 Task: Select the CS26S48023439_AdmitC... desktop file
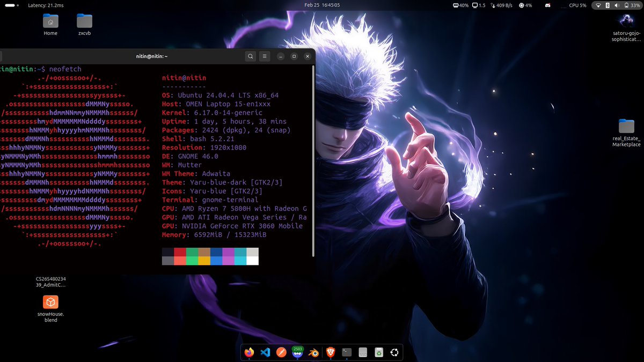click(x=50, y=282)
